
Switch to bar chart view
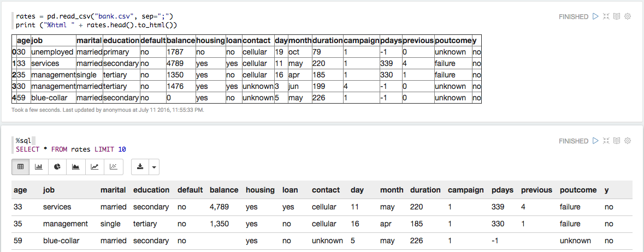39,166
